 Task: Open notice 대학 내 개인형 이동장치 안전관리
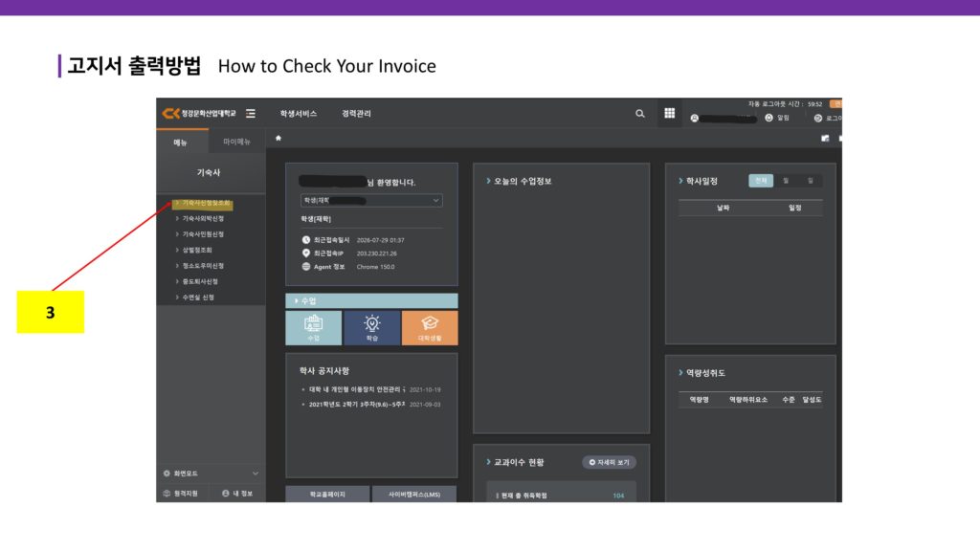click(357, 389)
